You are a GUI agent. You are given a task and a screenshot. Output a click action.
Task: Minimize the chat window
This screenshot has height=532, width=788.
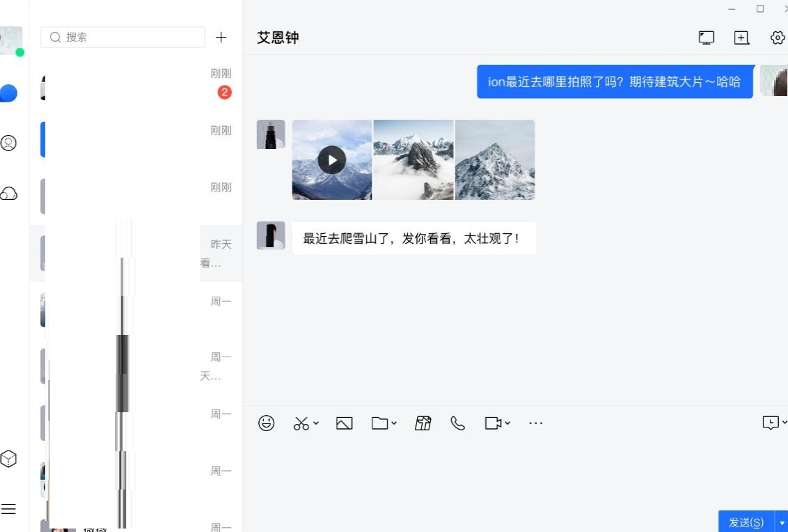[x=732, y=9]
